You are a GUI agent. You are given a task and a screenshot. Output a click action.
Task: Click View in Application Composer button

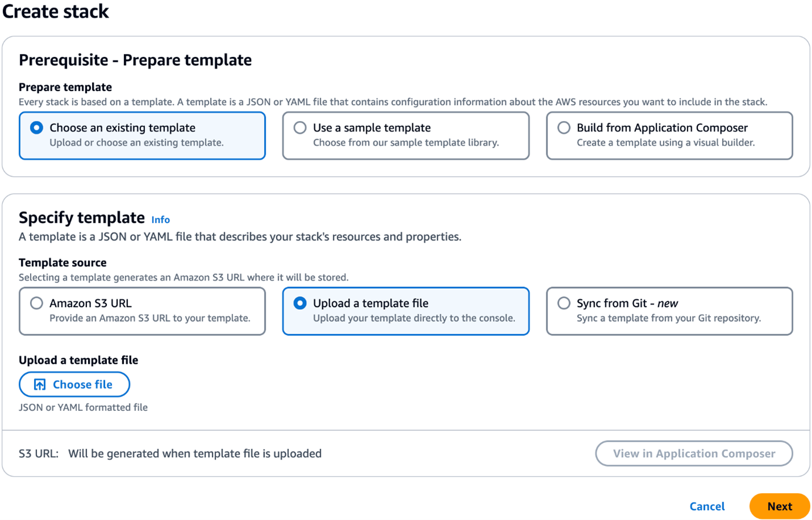click(693, 454)
